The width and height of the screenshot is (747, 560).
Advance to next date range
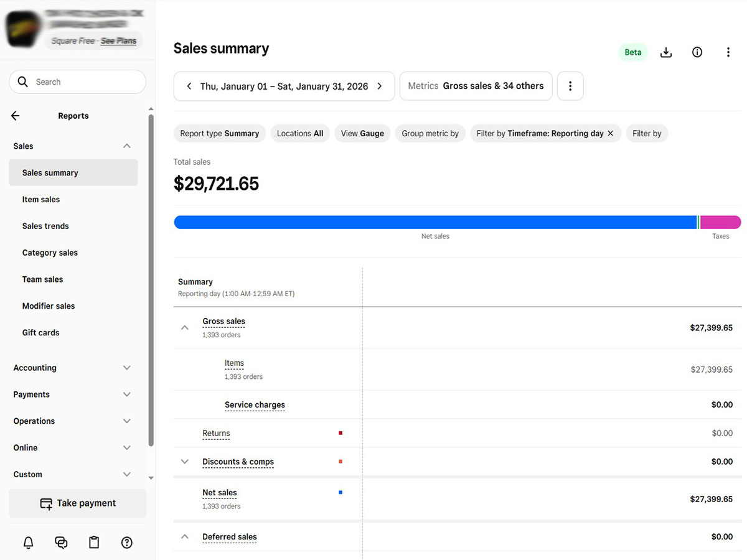(x=380, y=86)
